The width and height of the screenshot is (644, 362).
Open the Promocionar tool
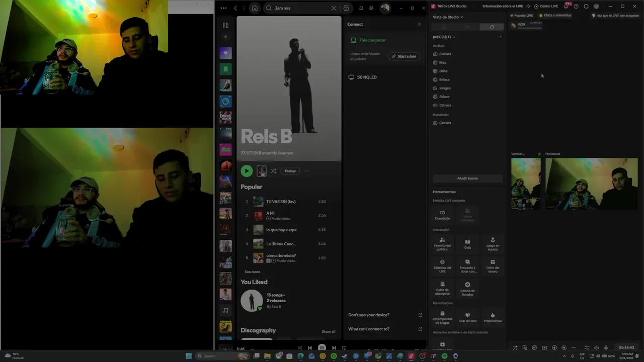(x=493, y=317)
